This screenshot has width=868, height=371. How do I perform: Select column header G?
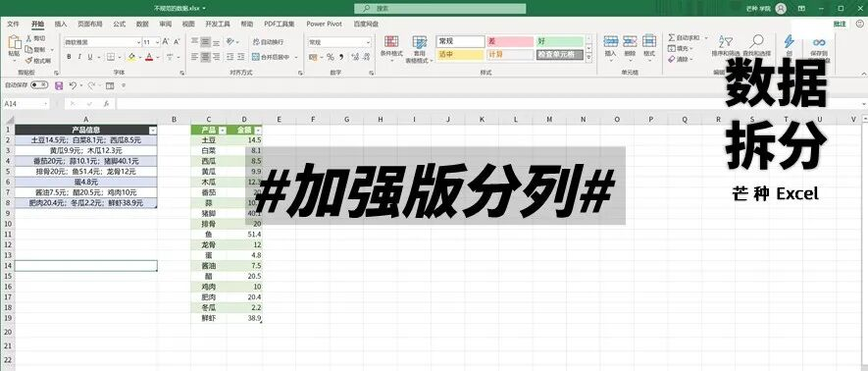(346, 119)
